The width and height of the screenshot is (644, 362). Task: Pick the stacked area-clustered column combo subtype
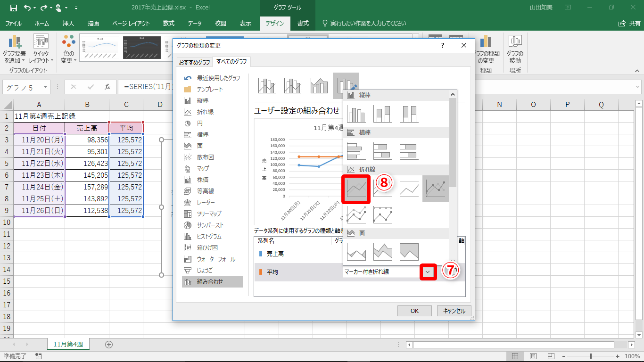click(320, 85)
